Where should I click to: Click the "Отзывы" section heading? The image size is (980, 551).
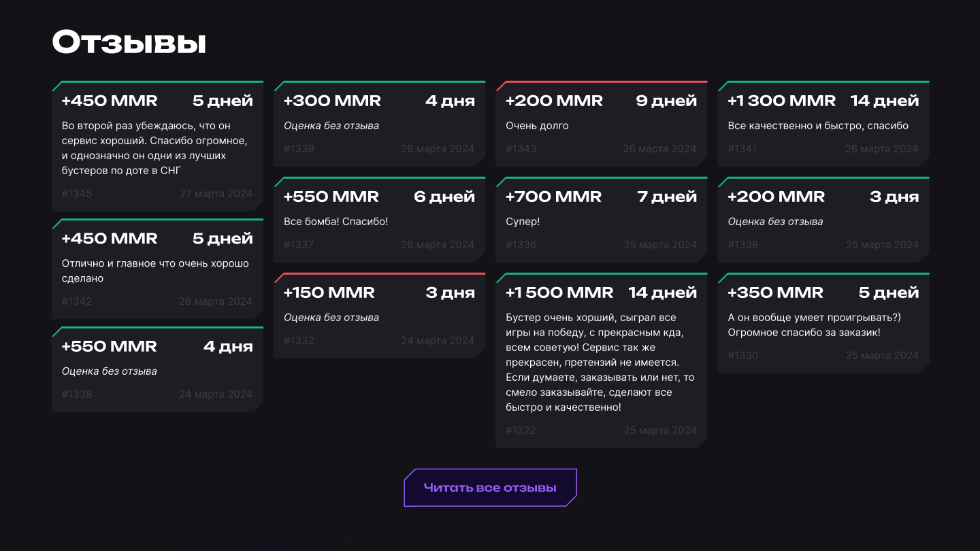[129, 42]
